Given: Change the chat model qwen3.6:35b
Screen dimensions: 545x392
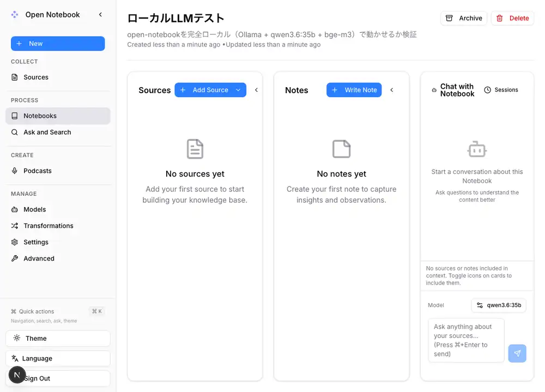Looking at the screenshot, I should (499, 305).
